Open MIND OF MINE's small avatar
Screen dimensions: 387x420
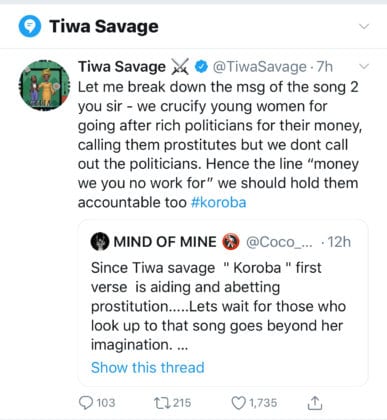pos(100,242)
